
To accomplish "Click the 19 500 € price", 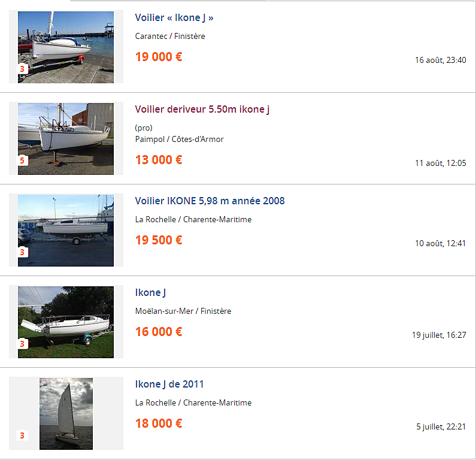I will tap(159, 240).
